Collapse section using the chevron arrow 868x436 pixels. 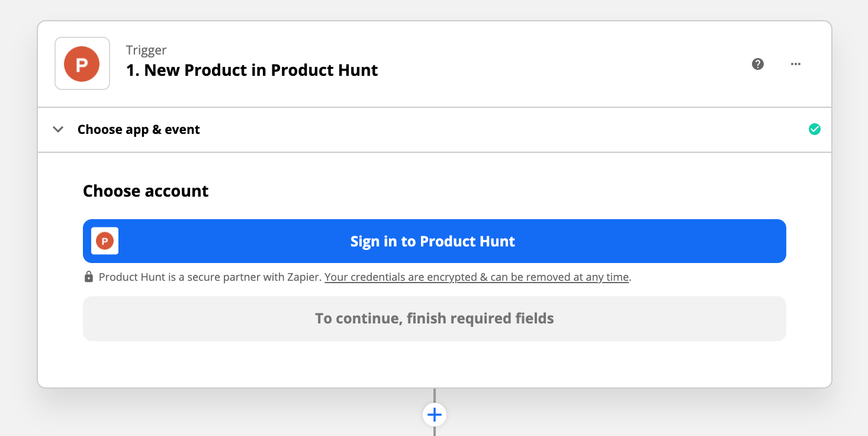click(58, 129)
